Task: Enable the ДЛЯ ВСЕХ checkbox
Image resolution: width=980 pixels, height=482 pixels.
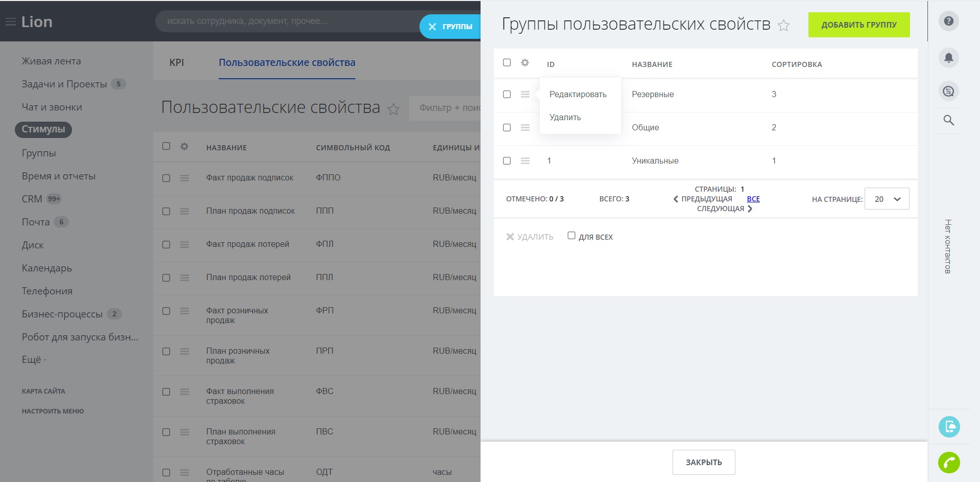Action: point(571,236)
